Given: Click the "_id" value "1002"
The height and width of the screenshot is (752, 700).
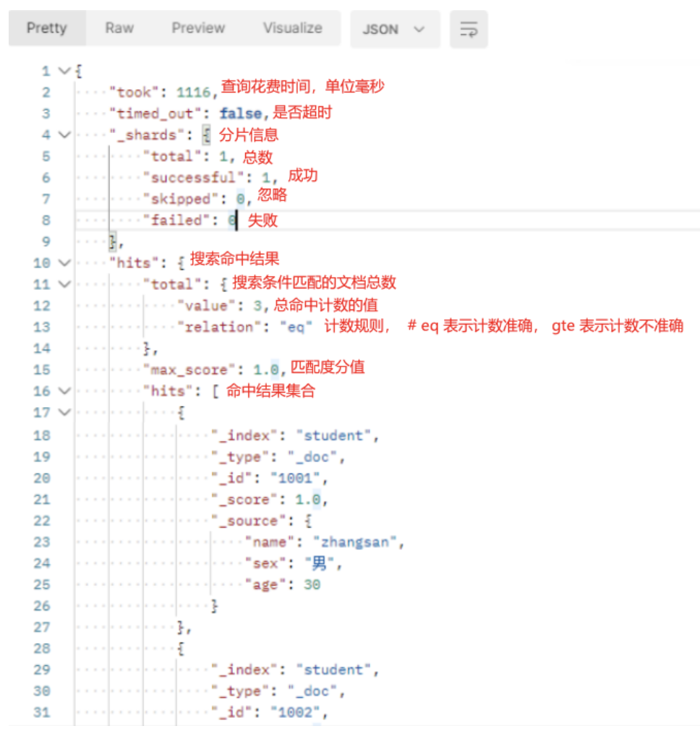Looking at the screenshot, I should [x=296, y=713].
